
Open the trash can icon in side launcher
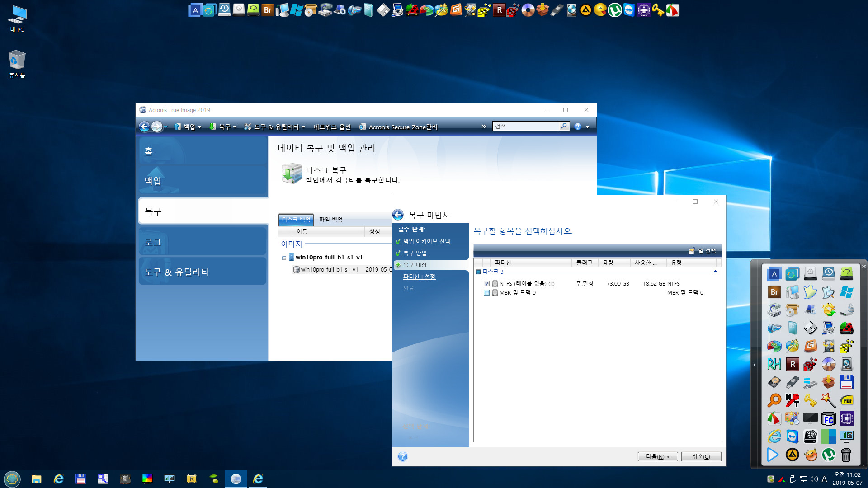(x=846, y=455)
